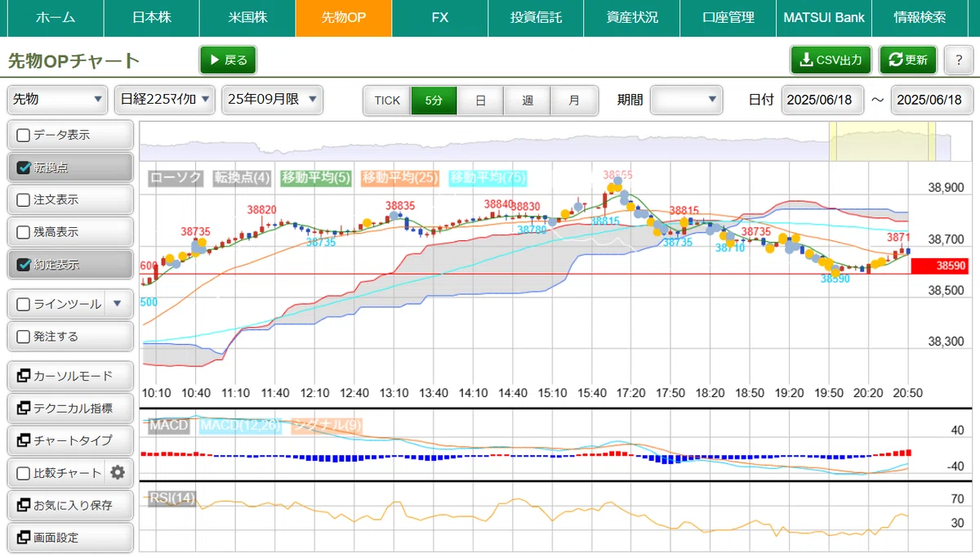Image resolution: width=980 pixels, height=558 pixels.
Task: Expand the 期間 period dropdown
Action: 686,100
